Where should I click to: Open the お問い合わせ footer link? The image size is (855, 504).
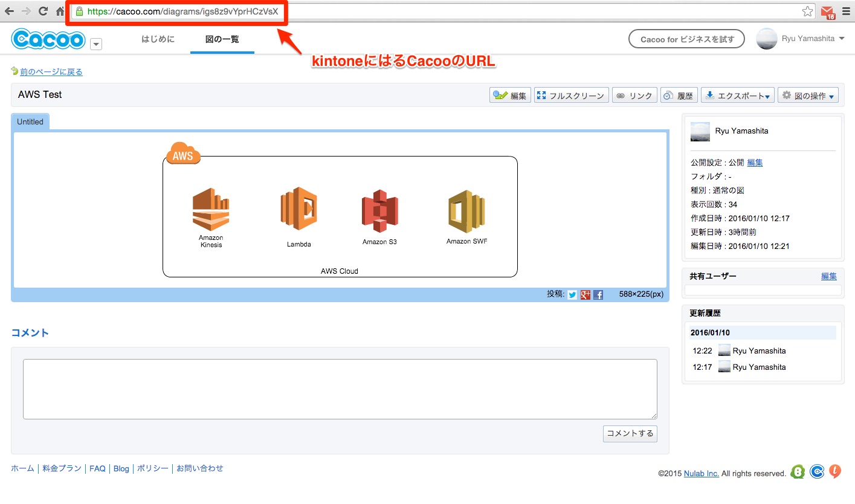[200, 468]
